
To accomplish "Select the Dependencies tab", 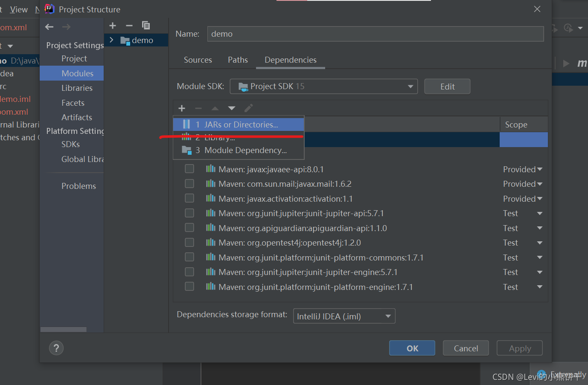I will click(291, 60).
